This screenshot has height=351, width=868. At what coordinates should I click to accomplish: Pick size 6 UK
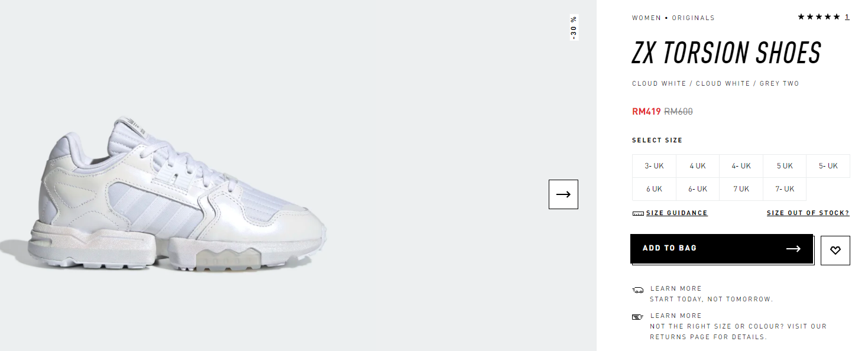point(654,189)
